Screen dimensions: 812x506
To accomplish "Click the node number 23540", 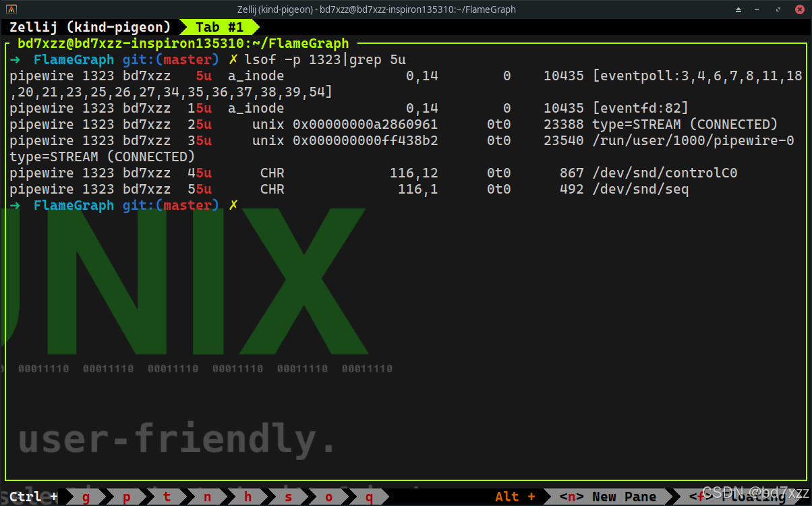I will pos(564,141).
